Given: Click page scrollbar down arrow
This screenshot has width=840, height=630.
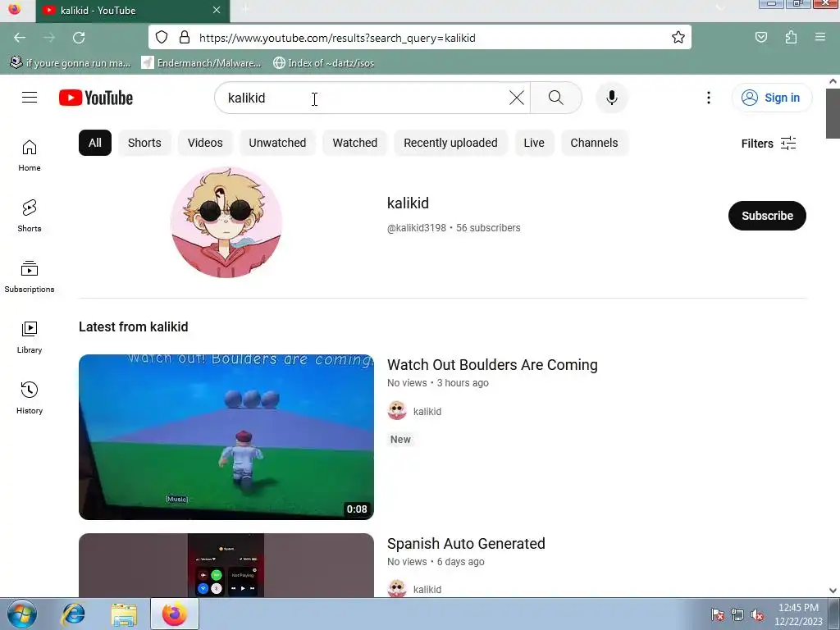Looking at the screenshot, I should click(833, 591).
